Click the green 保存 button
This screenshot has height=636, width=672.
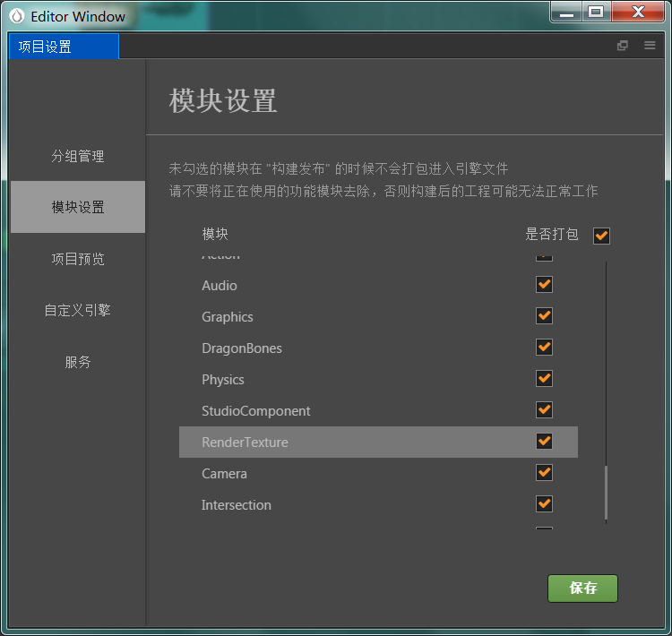pyautogui.click(x=582, y=588)
